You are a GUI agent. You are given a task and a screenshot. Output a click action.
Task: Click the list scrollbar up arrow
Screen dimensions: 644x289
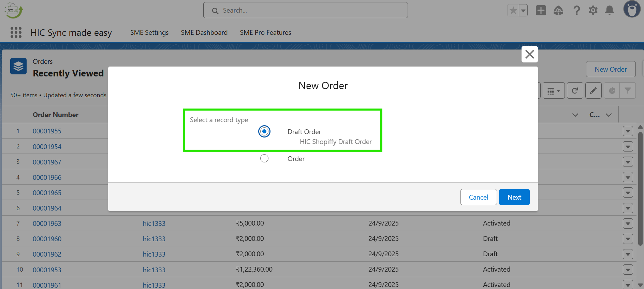pos(640,127)
